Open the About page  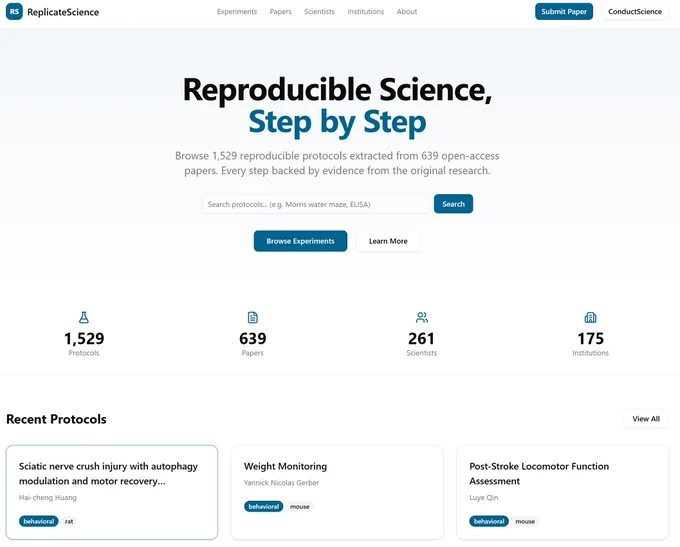[407, 12]
